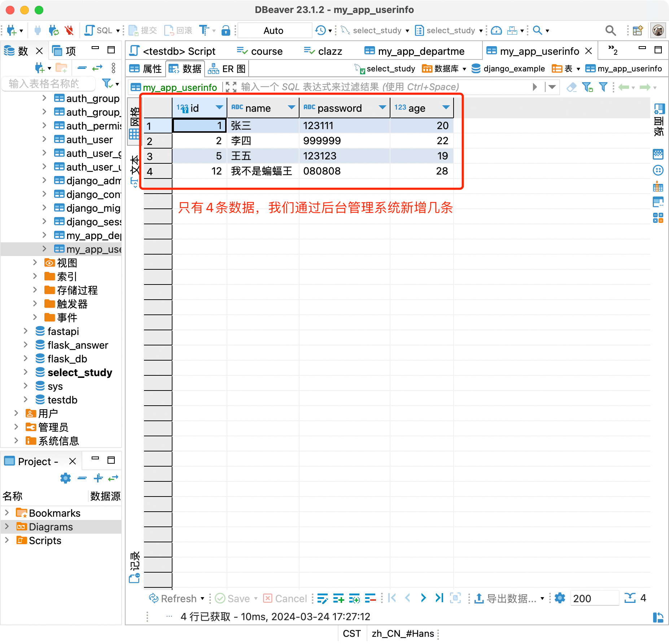Select the testdb database in navigator
669x644 pixels.
point(62,400)
